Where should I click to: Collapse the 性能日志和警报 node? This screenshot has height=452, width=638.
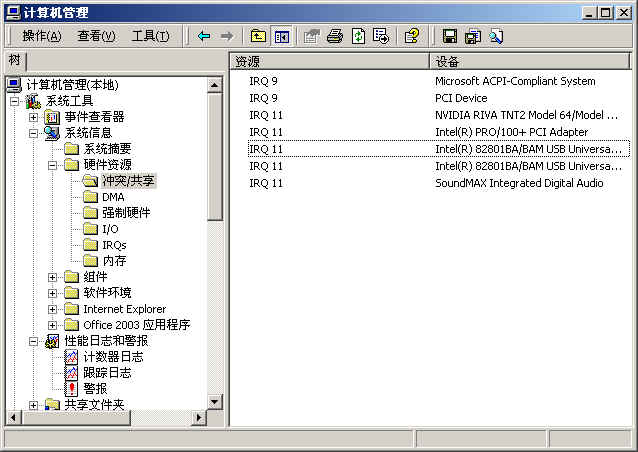(33, 341)
